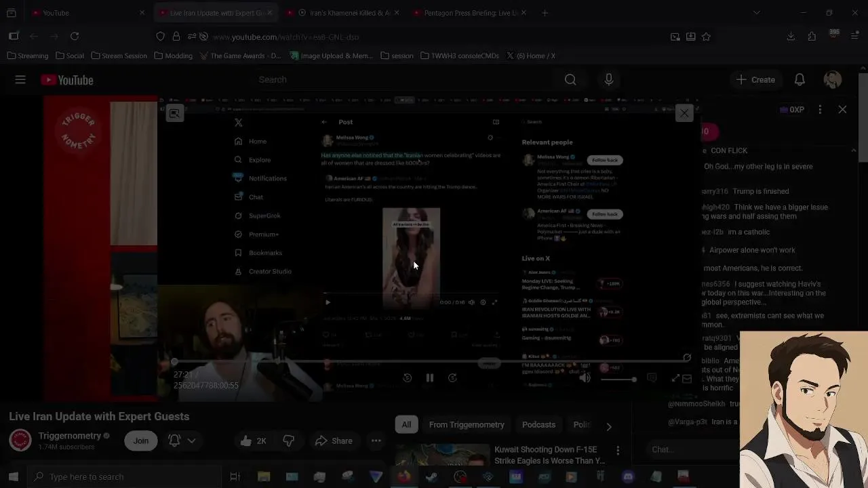Click the Create button in YouTube header

755,80
